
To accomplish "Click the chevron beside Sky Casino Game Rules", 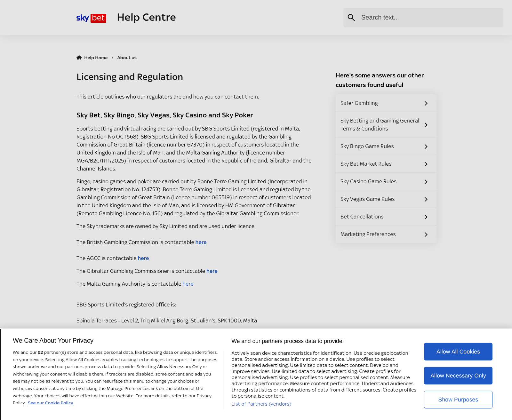I will coord(426,182).
